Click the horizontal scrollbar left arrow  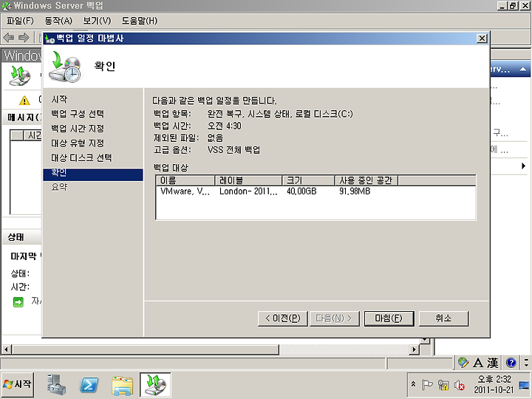pos(6,349)
